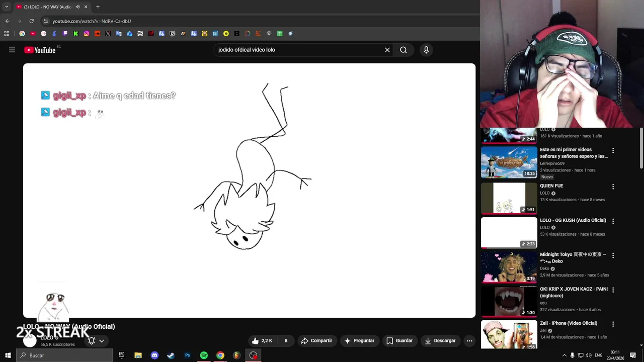Expand notification options arrow beside the bell
Viewport: 644px width, 362px height.
coord(102,341)
